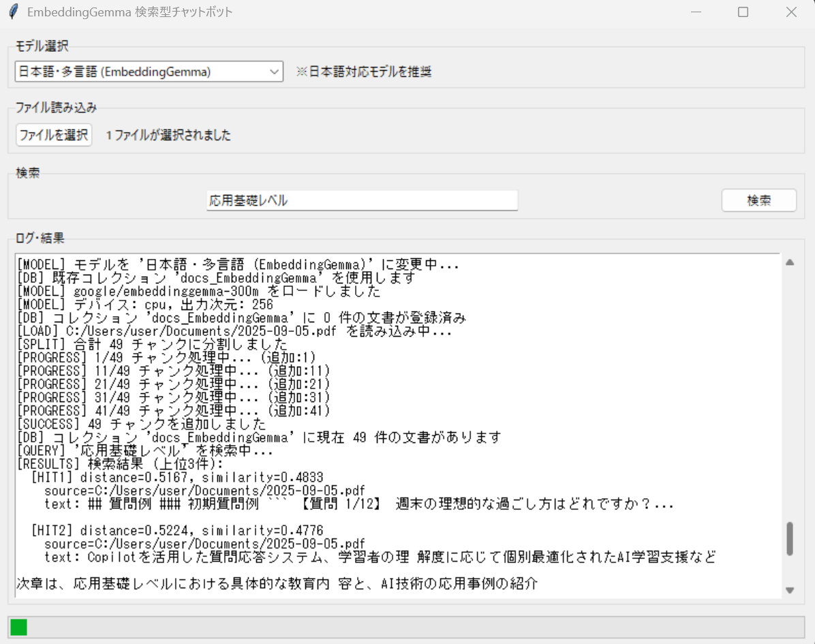The width and height of the screenshot is (815, 644).
Task: Minimize the EmbeddingGemma window
Action: point(696,12)
